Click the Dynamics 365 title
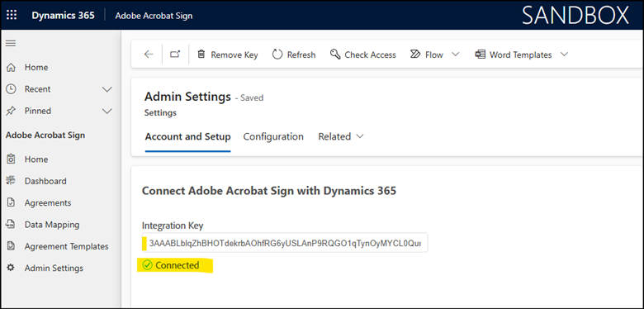This screenshot has width=644, height=309. tap(64, 16)
